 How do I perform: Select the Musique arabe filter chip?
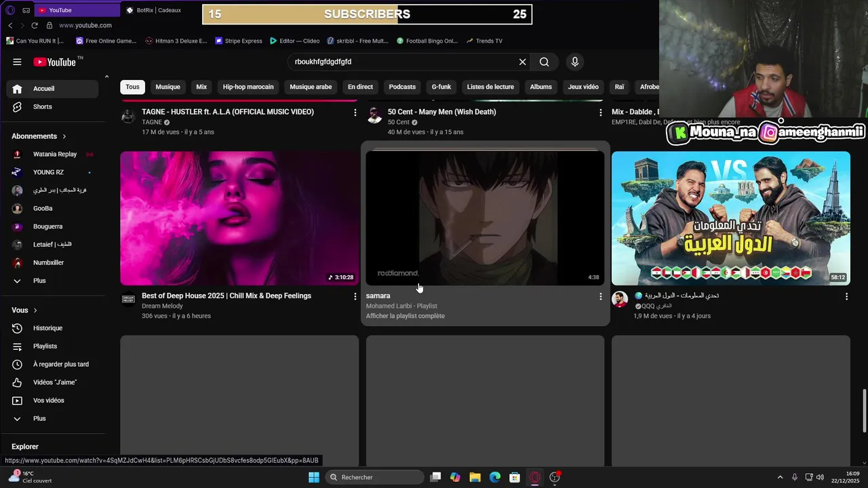[x=311, y=87]
